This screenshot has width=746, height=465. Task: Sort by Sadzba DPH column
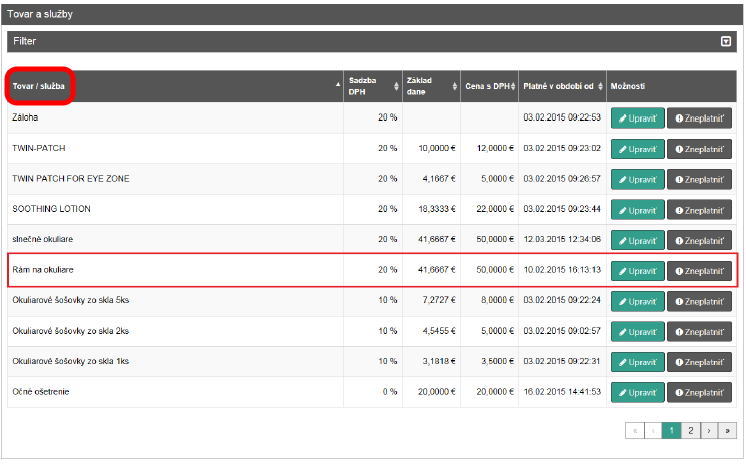click(370, 86)
